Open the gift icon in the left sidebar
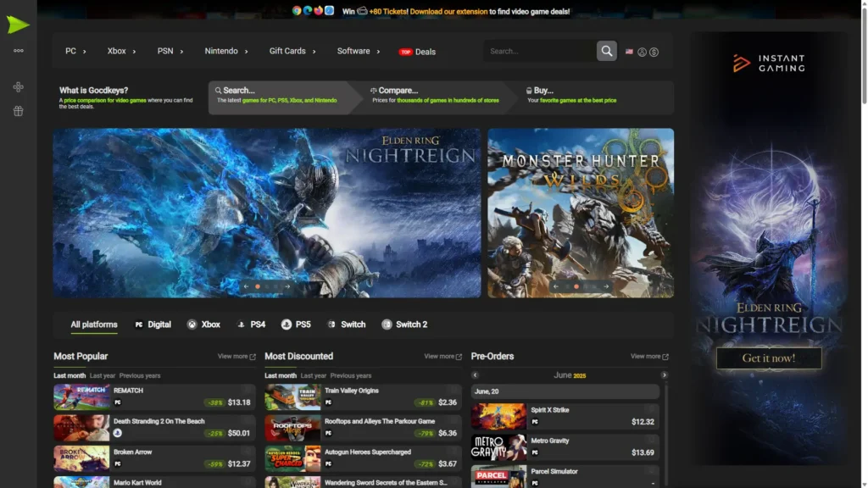The image size is (868, 488). click(19, 111)
